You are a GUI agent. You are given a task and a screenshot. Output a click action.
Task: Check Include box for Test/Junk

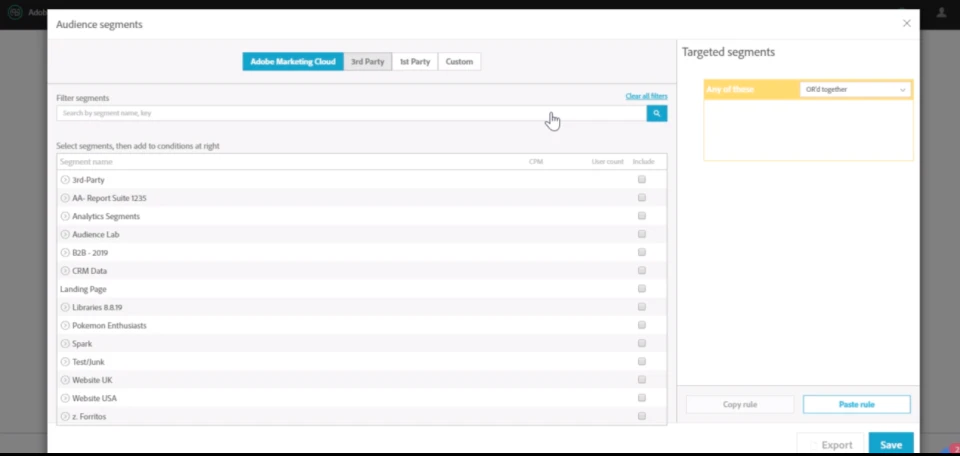[x=642, y=361]
